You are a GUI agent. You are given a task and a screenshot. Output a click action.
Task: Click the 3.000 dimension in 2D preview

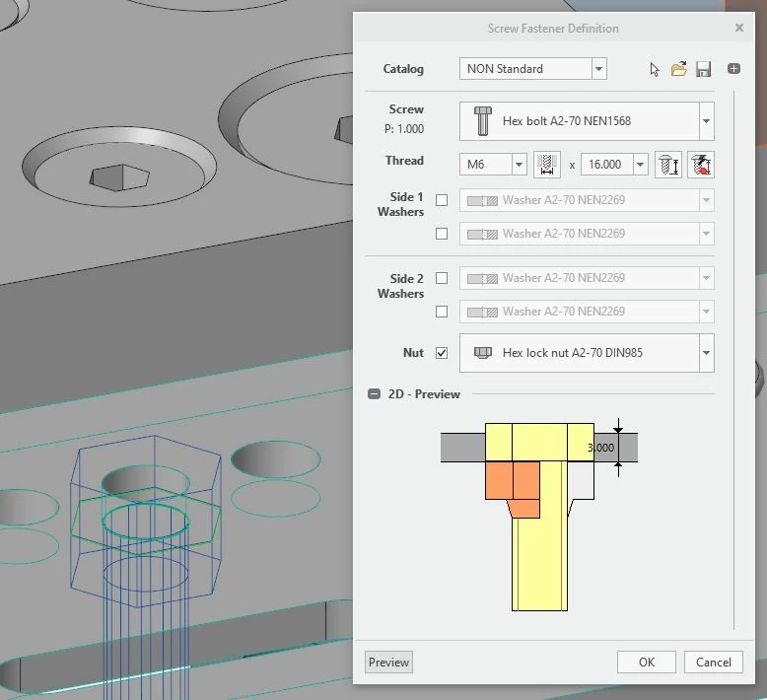pos(600,448)
